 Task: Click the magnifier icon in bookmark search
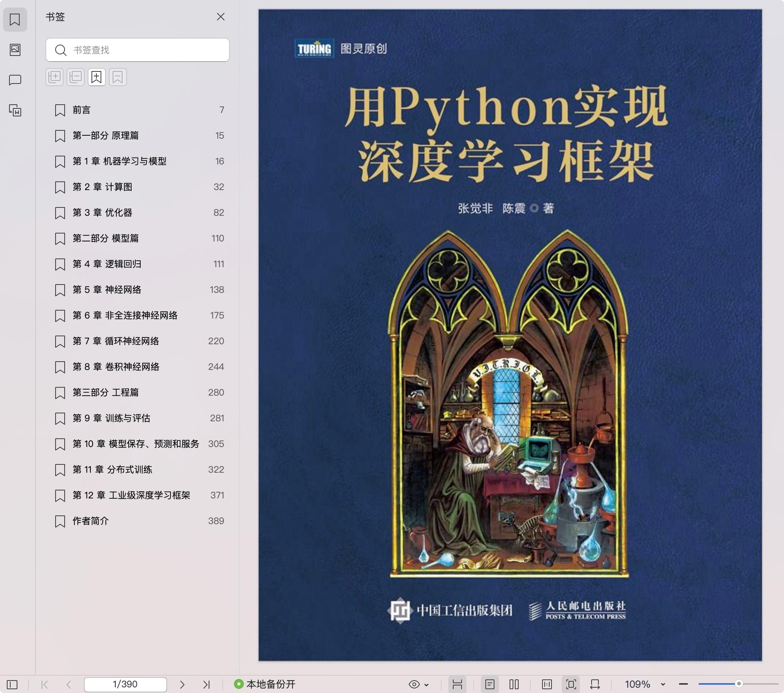click(60, 50)
